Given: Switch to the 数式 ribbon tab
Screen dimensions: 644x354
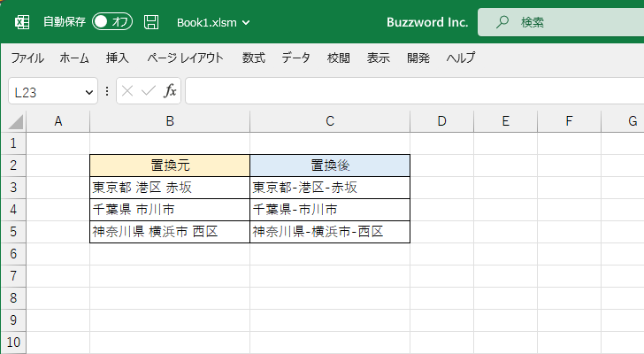Looking at the screenshot, I should click(253, 58).
